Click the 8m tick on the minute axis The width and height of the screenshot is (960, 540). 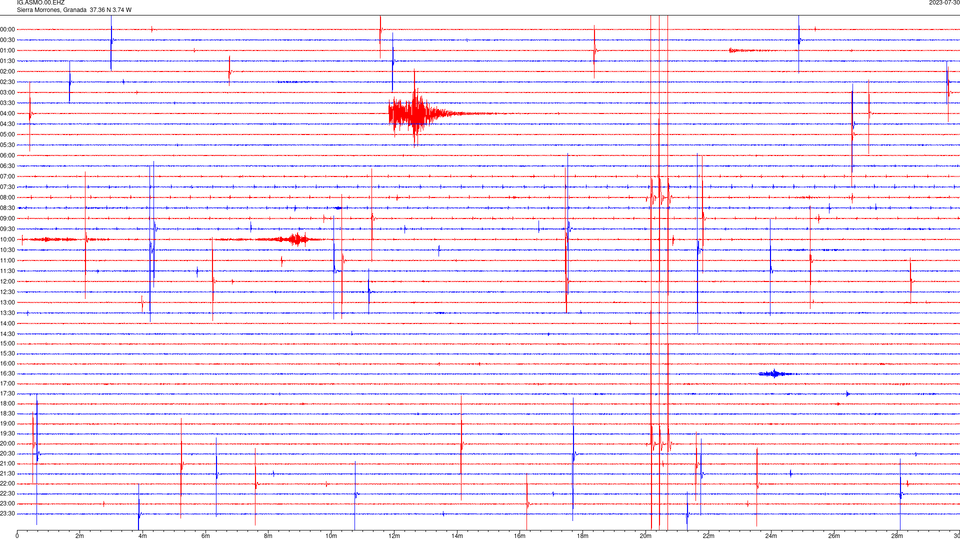pyautogui.click(x=268, y=536)
